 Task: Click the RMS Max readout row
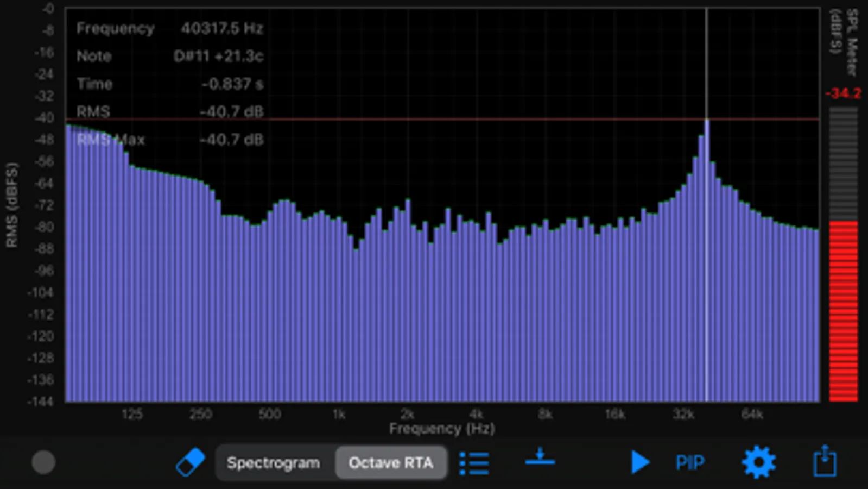tap(170, 140)
